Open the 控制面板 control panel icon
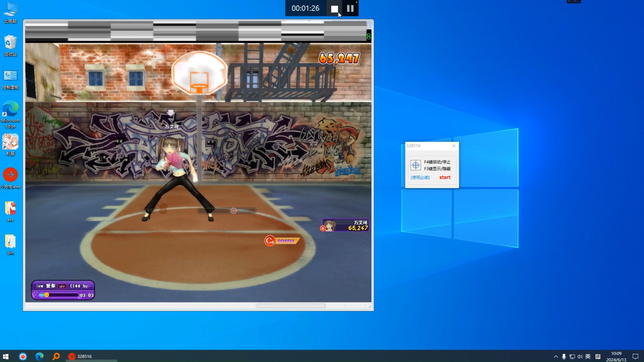The height and width of the screenshot is (362, 644). click(10, 79)
